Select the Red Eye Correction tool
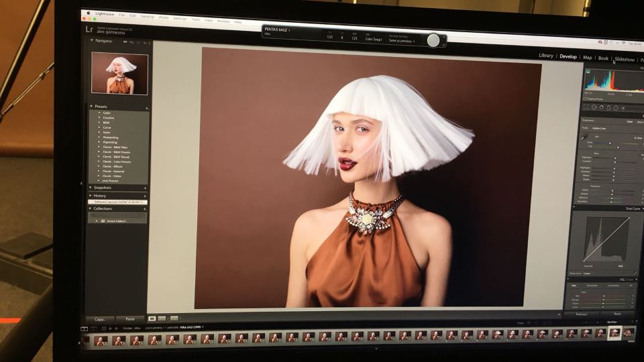 click(x=601, y=107)
